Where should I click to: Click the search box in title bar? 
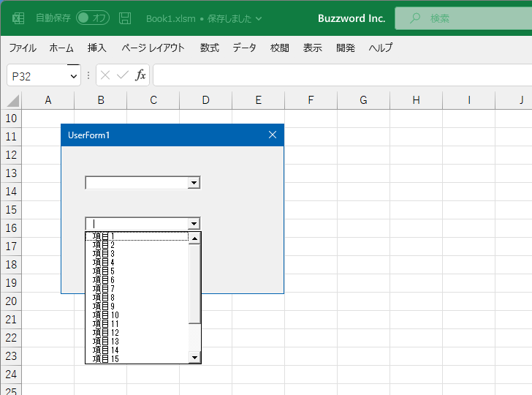463,18
